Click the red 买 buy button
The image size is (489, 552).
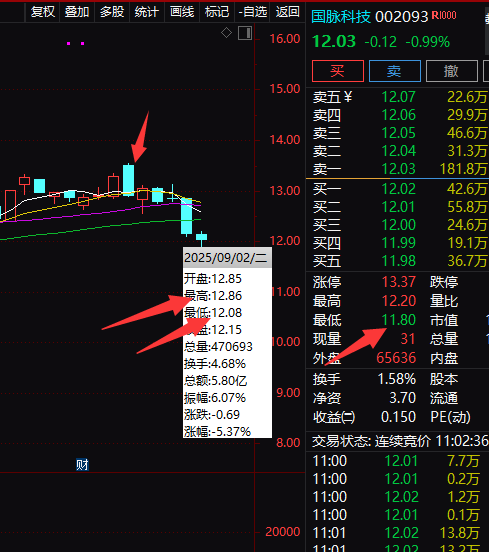[338, 71]
